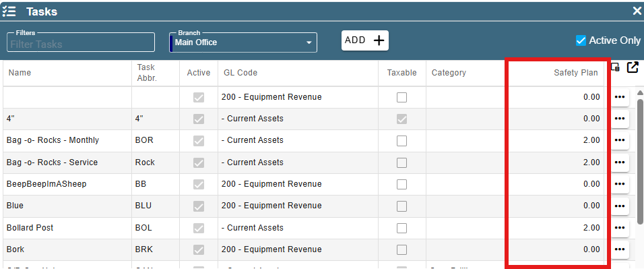Toggle Taxable checkbox for Bag -o- Rocks - Service

[401, 162]
